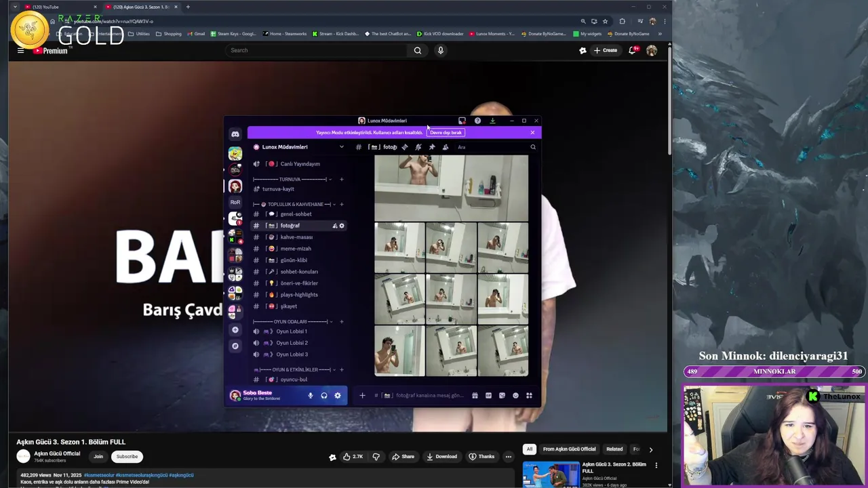Mute microphone in Discord user panel

tap(311, 396)
